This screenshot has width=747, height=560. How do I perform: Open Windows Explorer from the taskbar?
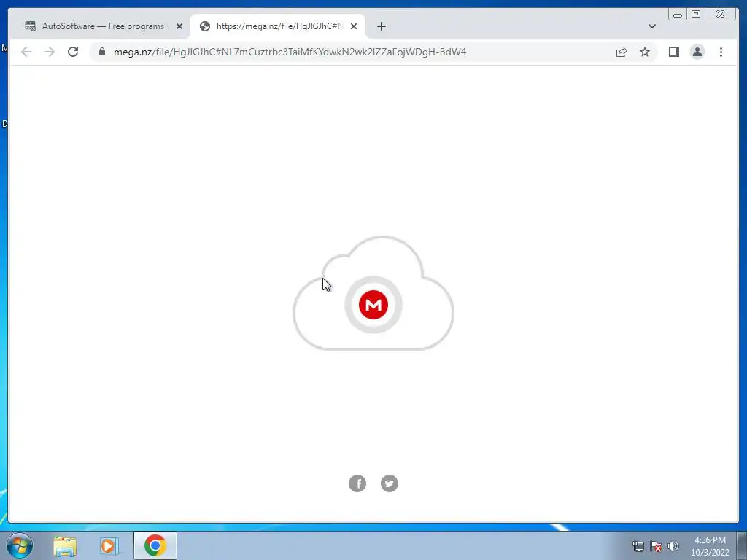[65, 545]
